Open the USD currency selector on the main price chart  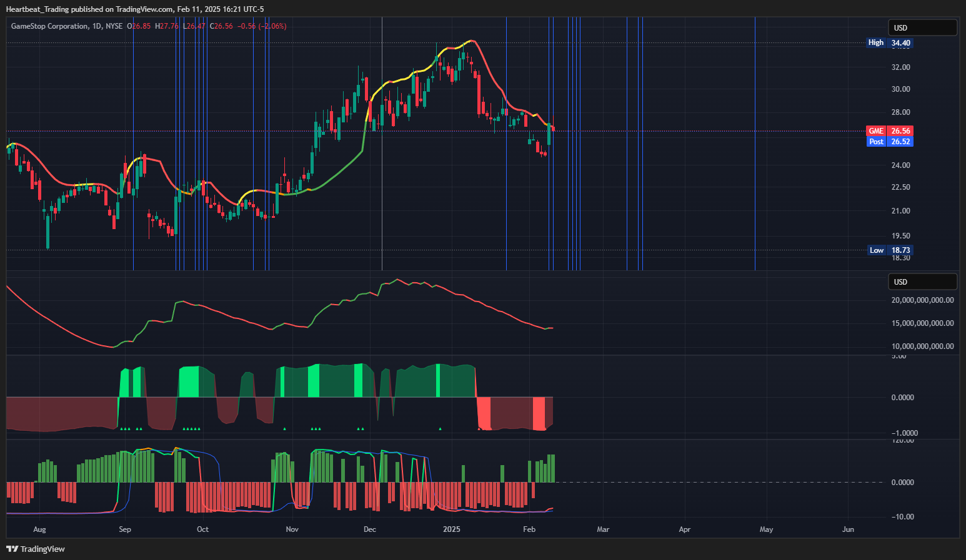pos(922,27)
